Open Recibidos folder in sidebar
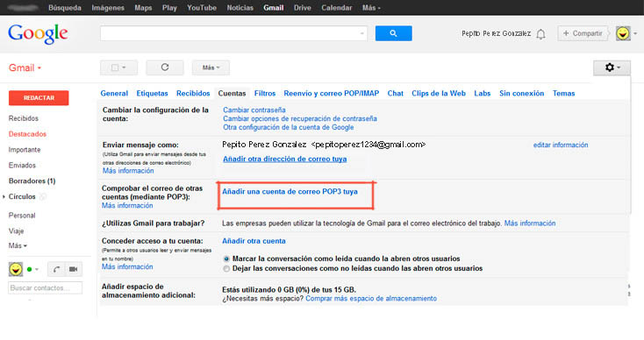The image size is (644, 340). [24, 118]
